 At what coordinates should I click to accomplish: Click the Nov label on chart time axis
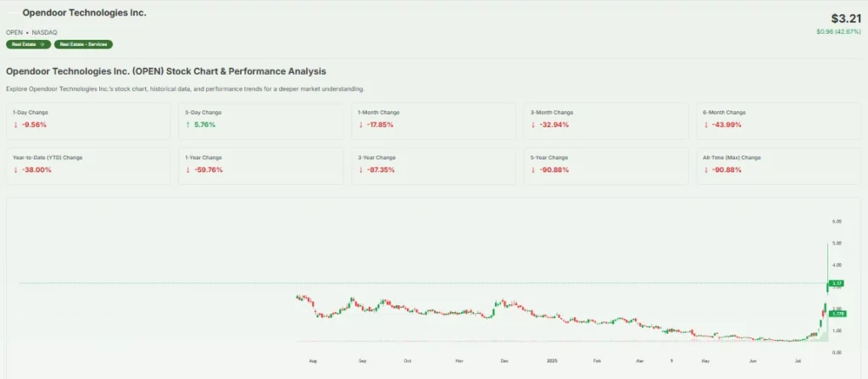pyautogui.click(x=459, y=360)
